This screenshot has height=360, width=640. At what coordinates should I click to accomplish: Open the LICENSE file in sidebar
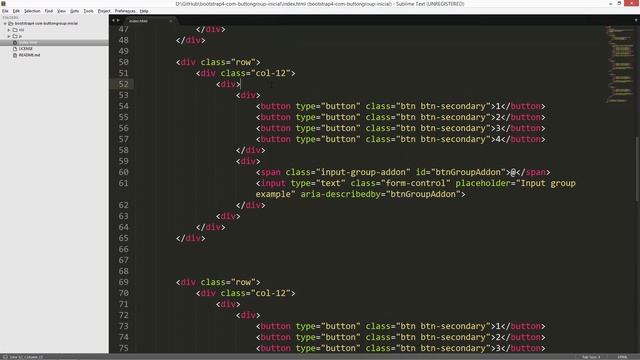(25, 49)
